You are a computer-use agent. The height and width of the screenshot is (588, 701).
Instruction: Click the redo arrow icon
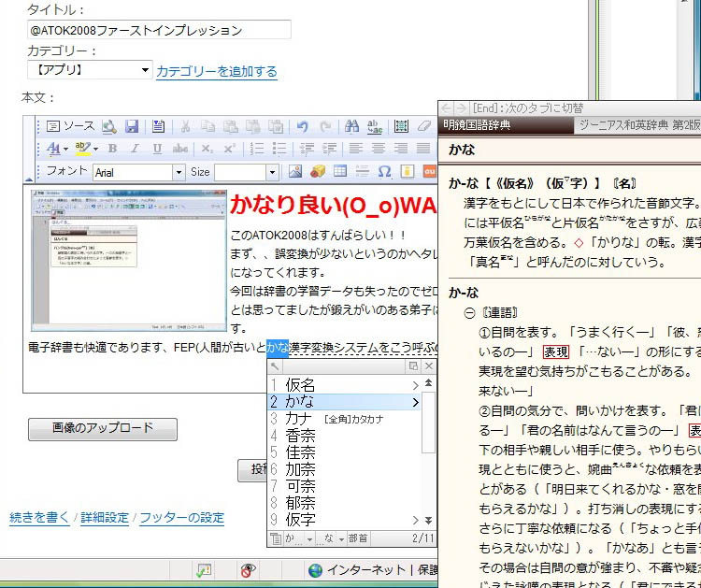click(325, 126)
